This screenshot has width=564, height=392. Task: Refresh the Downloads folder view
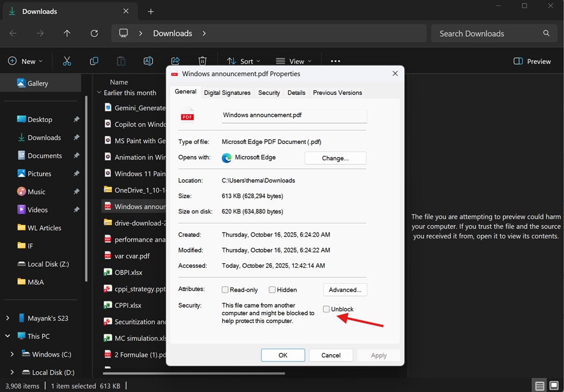94,33
